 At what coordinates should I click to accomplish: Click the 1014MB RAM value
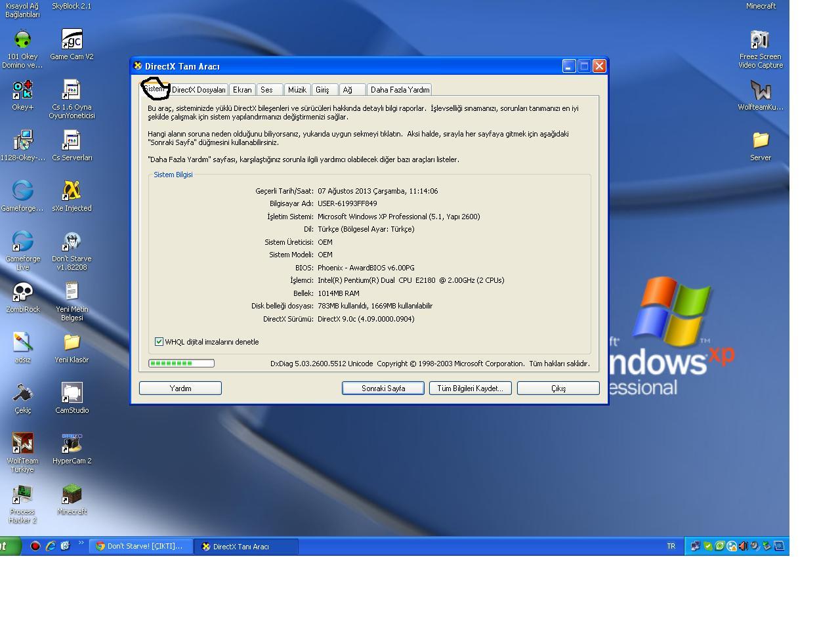point(339,293)
